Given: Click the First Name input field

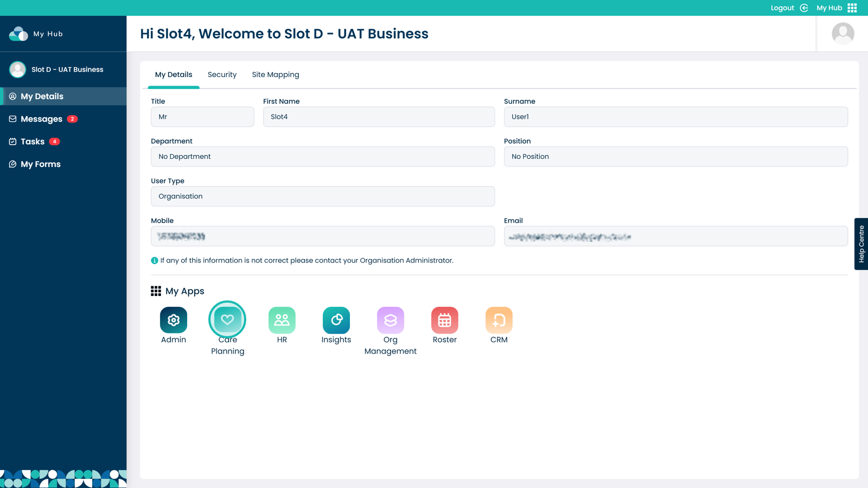Looking at the screenshot, I should click(379, 117).
